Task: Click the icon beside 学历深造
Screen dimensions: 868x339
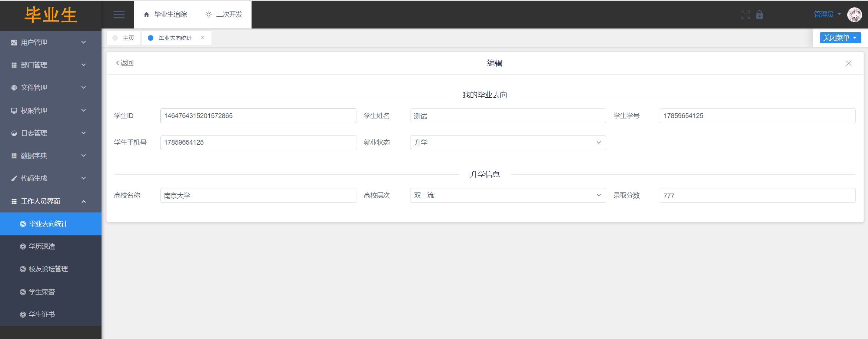Action: (x=23, y=246)
